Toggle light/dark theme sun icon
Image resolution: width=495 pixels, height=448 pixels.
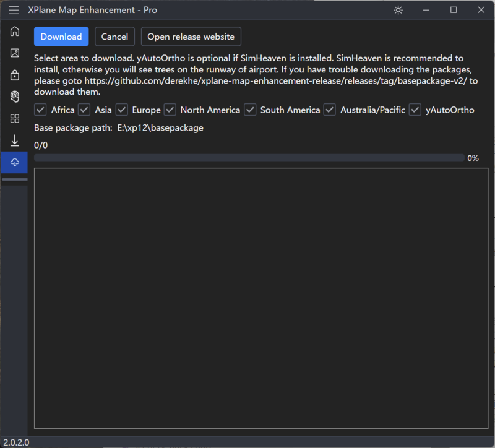(398, 10)
